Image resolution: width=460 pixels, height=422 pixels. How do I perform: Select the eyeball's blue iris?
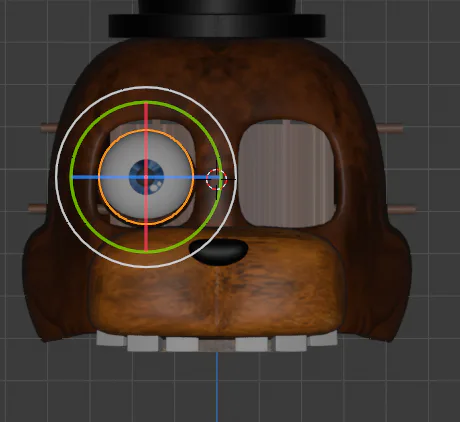[x=147, y=177]
